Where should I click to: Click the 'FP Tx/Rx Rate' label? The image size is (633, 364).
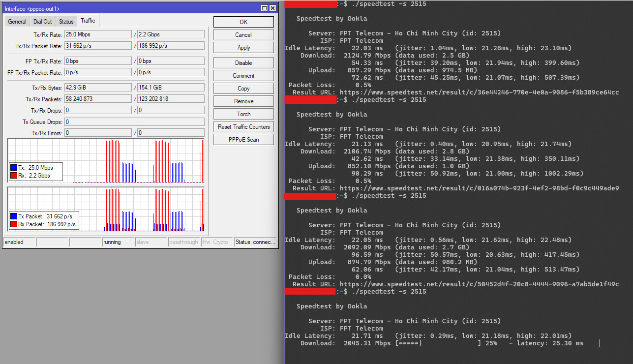(44, 61)
